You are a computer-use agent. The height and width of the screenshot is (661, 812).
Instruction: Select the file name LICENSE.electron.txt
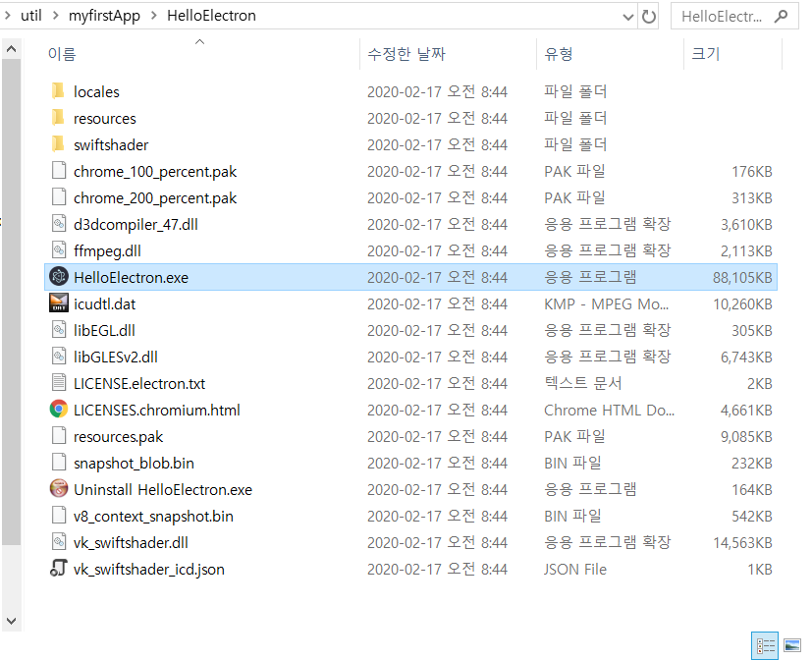(x=139, y=384)
